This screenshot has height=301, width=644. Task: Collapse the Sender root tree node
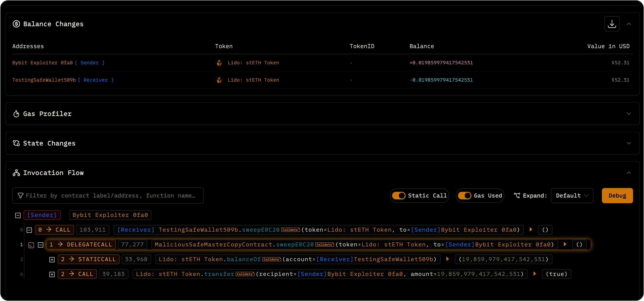click(x=18, y=215)
